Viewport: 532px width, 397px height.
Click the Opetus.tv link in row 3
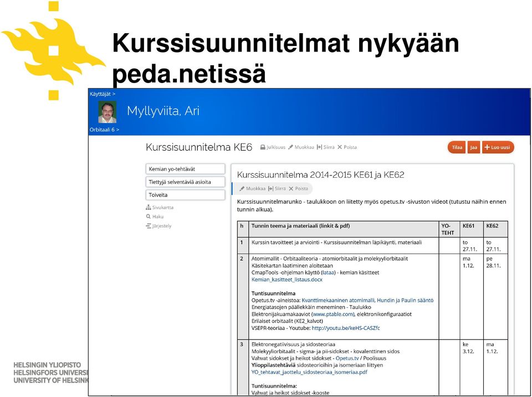pyautogui.click(x=347, y=358)
